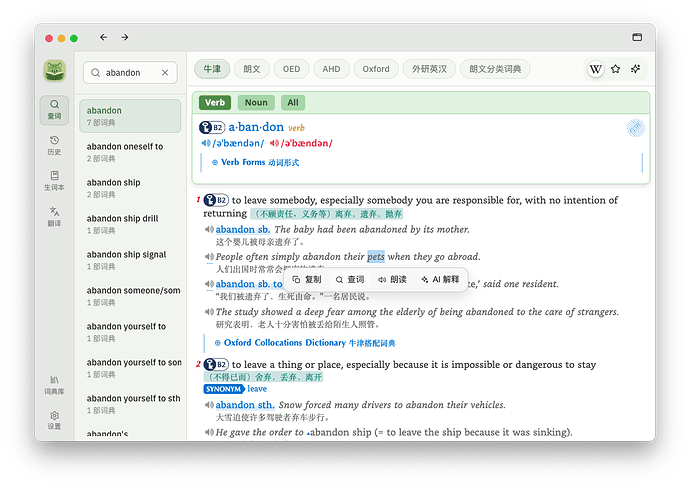Select 'abandon' 7 部词典 result
690x487 pixels.
(130, 116)
